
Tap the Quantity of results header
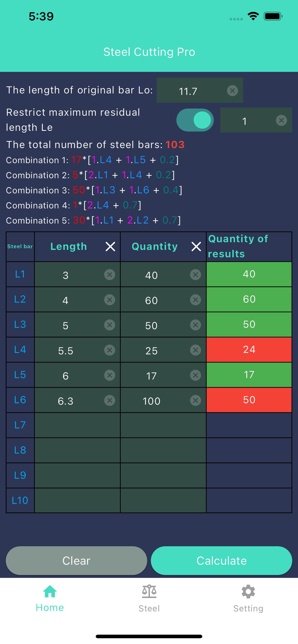(x=238, y=246)
